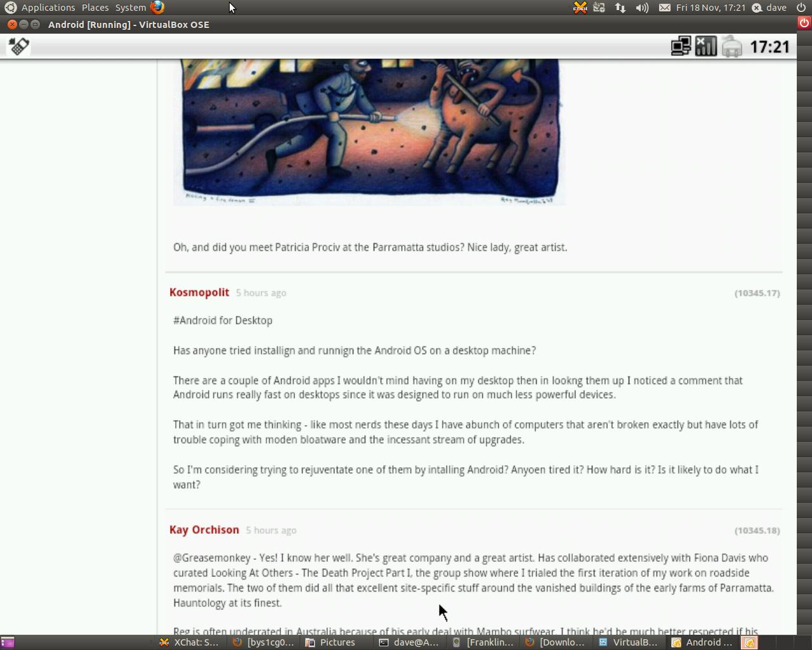Switch to the [Franklin... taskbar window

point(483,642)
